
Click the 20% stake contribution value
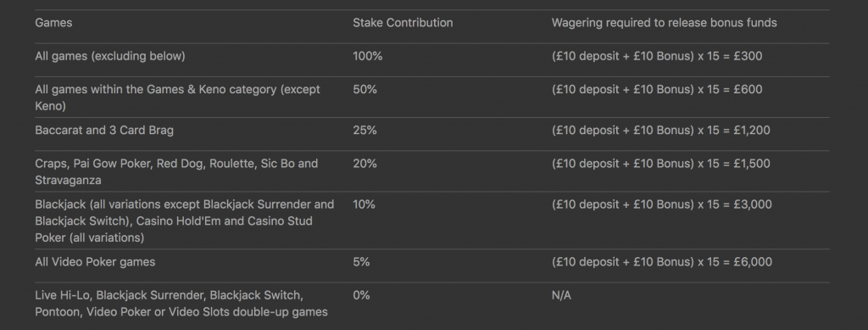364,164
